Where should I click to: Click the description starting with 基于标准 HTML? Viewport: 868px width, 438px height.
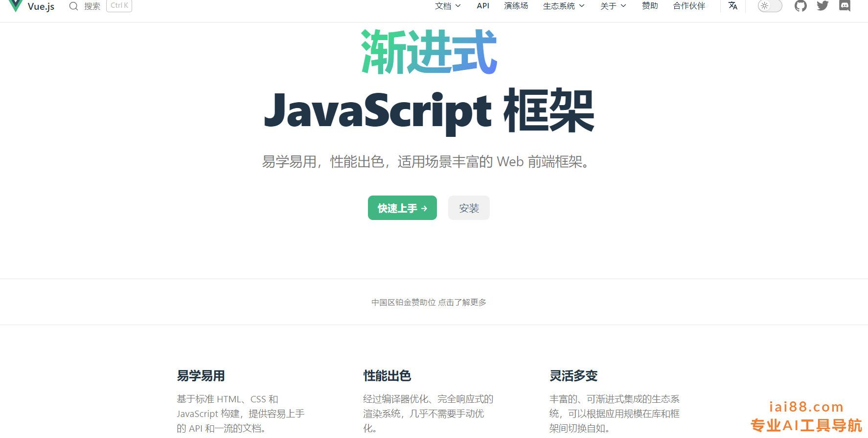click(241, 414)
